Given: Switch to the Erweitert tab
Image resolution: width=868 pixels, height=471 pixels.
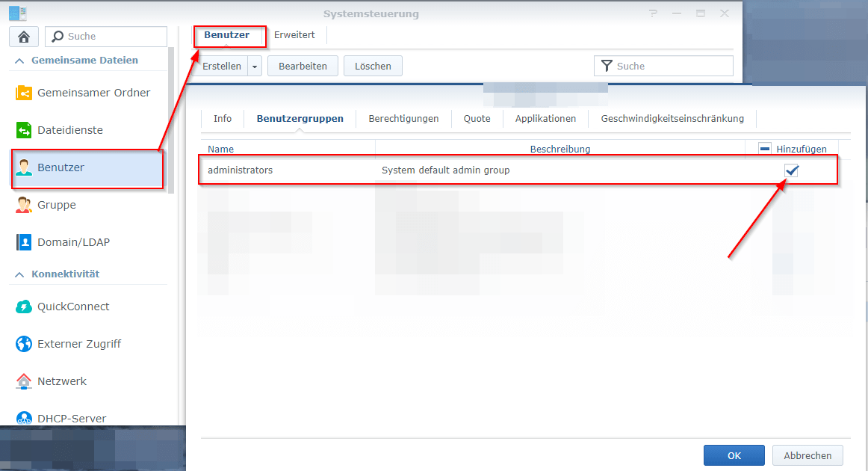Looking at the screenshot, I should [x=294, y=35].
